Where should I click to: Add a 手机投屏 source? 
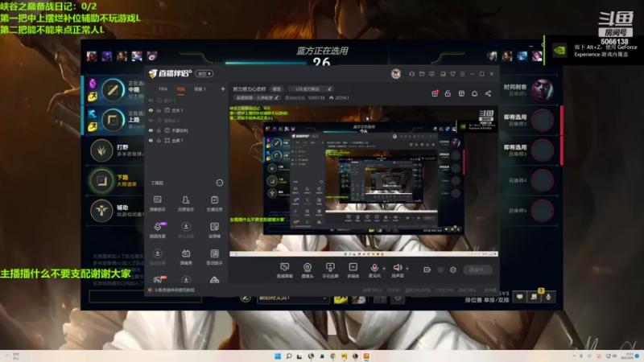pos(330,270)
